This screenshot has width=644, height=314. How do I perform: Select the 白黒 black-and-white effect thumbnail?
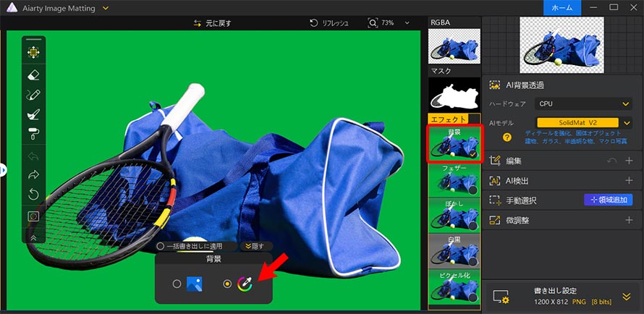(x=454, y=251)
